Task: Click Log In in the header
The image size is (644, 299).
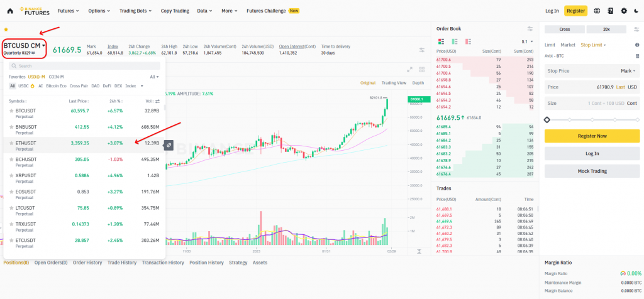Action: coord(552,11)
